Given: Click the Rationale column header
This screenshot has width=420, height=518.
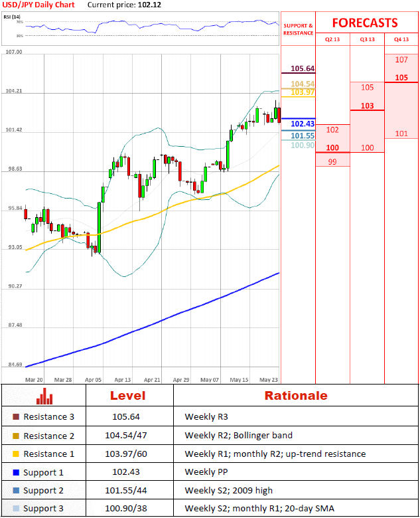Looking at the screenshot, I should [296, 396].
